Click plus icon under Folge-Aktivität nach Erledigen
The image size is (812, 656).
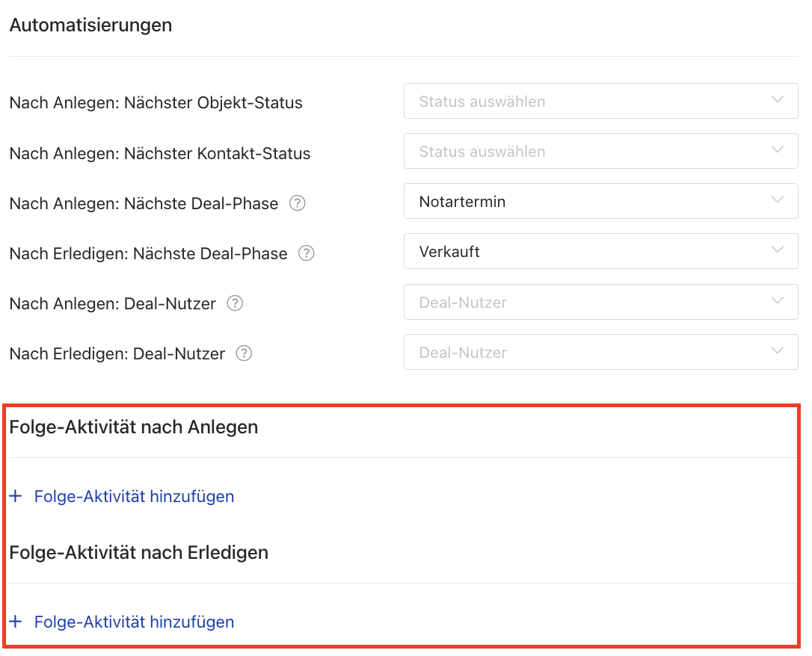coord(16,622)
